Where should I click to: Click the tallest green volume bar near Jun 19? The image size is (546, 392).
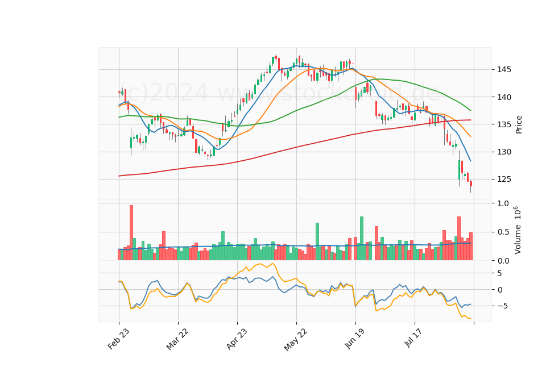click(362, 238)
